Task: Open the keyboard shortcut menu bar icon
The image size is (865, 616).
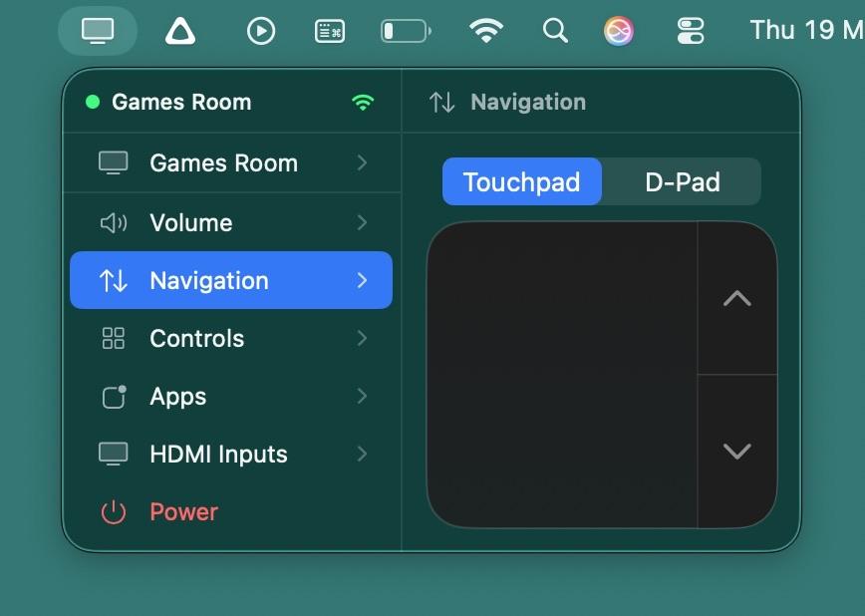Action: [x=330, y=31]
